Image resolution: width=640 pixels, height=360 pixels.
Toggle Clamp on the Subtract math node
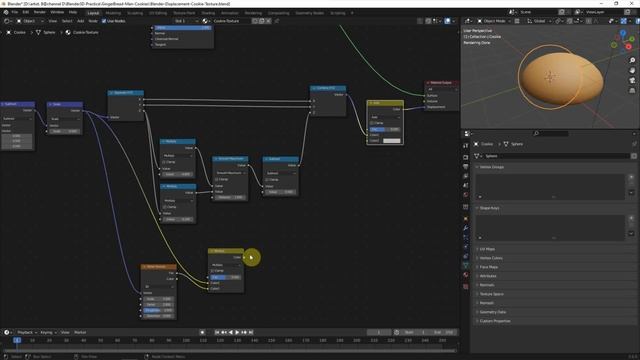point(267,180)
